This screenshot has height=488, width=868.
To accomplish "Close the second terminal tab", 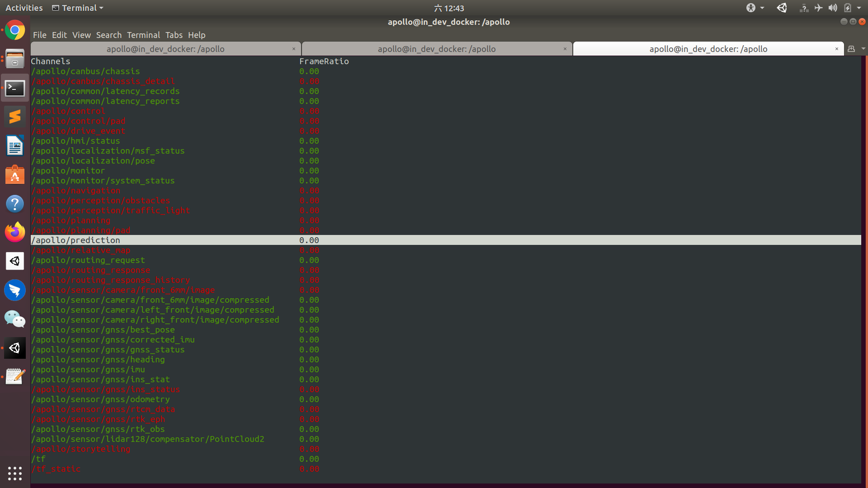I will 565,49.
